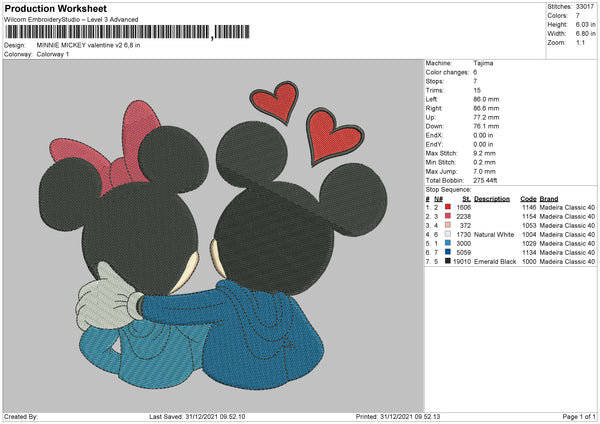Click the Up value '77.2 mm'
The image size is (600, 424).
click(x=486, y=117)
